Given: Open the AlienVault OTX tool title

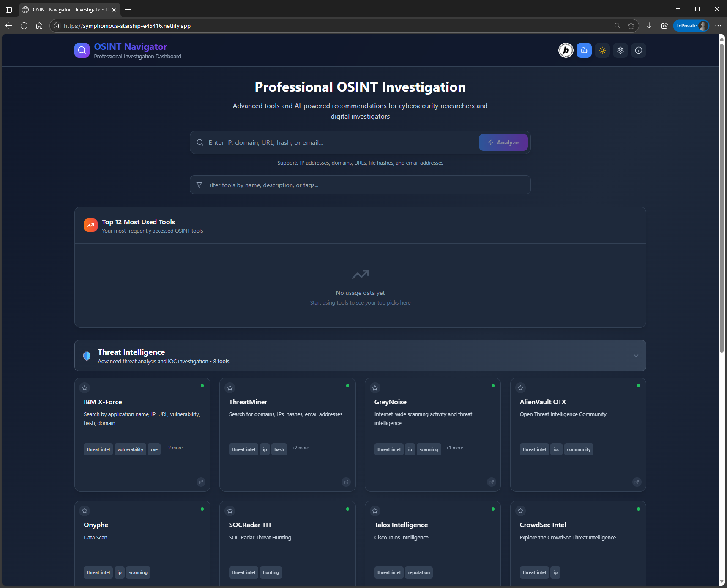Looking at the screenshot, I should click(x=543, y=402).
